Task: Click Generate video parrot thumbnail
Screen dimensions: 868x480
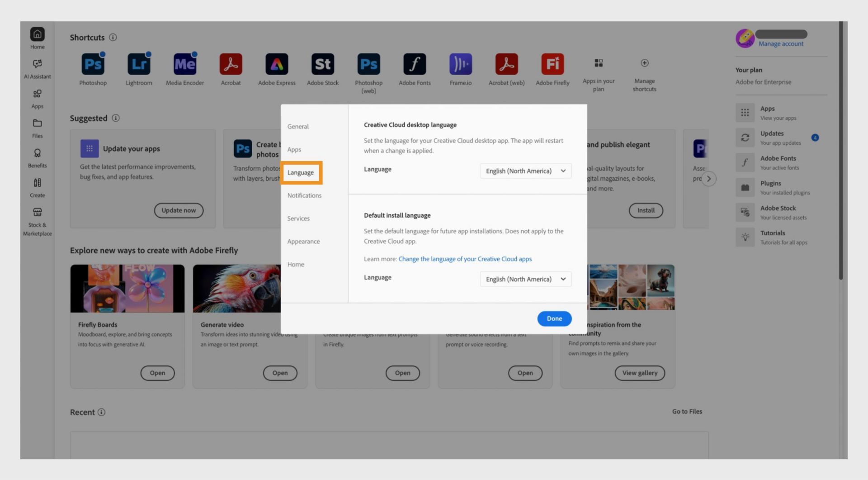Action: pos(237,289)
